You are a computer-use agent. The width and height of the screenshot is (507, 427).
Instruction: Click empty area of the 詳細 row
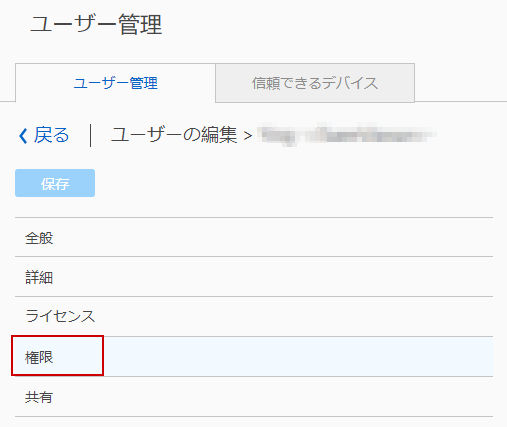[x=273, y=277]
